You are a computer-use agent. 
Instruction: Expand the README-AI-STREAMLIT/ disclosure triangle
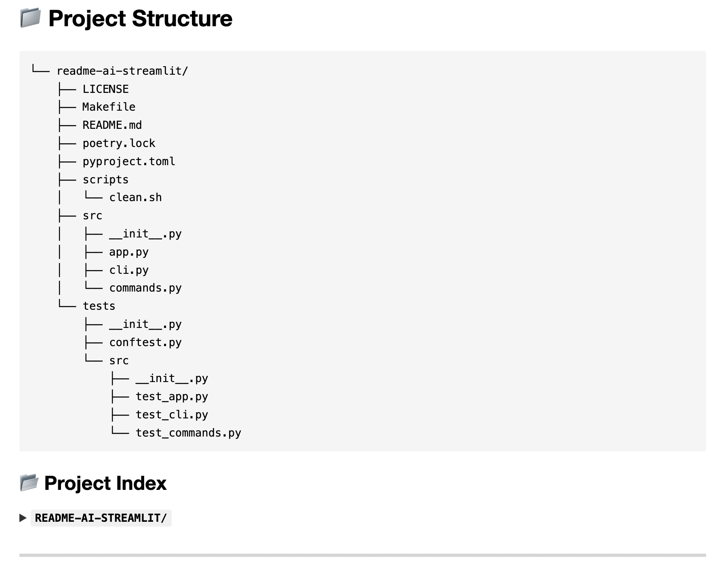(x=23, y=518)
